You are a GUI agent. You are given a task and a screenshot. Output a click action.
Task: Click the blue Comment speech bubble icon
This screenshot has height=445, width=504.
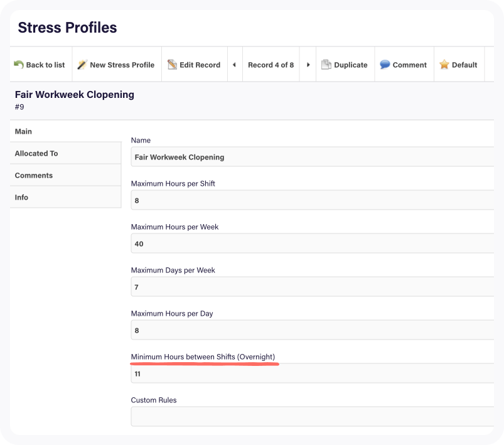click(385, 64)
